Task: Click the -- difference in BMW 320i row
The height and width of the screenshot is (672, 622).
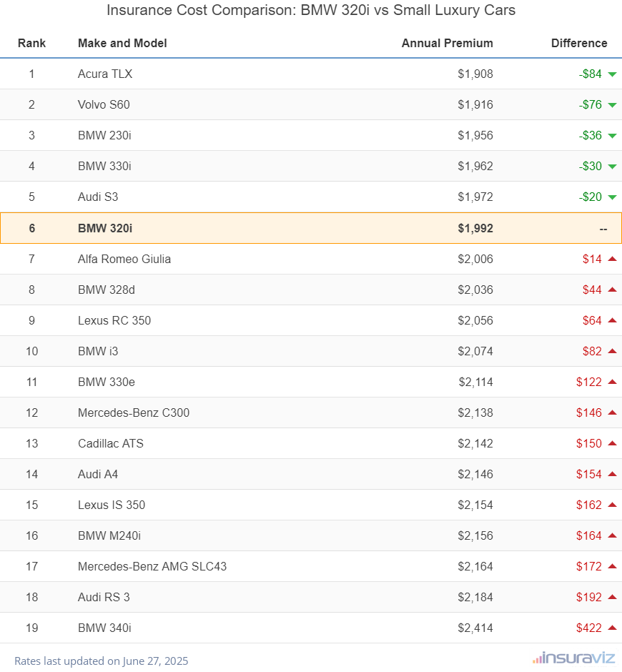Action: point(603,229)
